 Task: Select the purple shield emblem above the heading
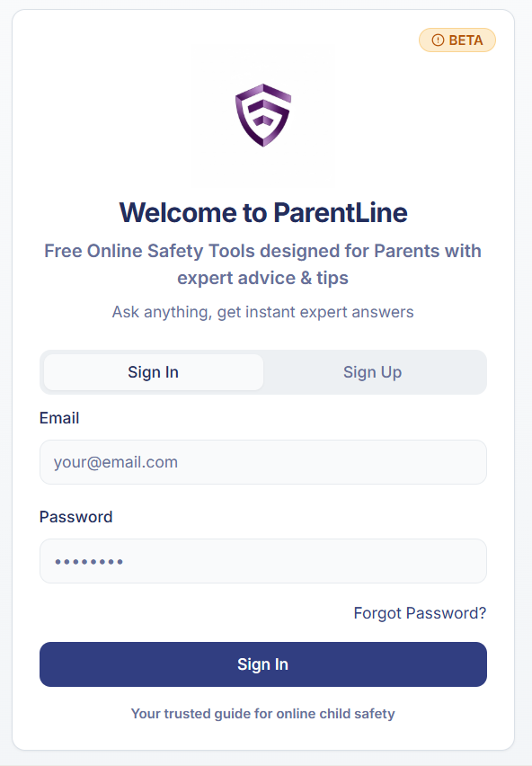(x=263, y=115)
